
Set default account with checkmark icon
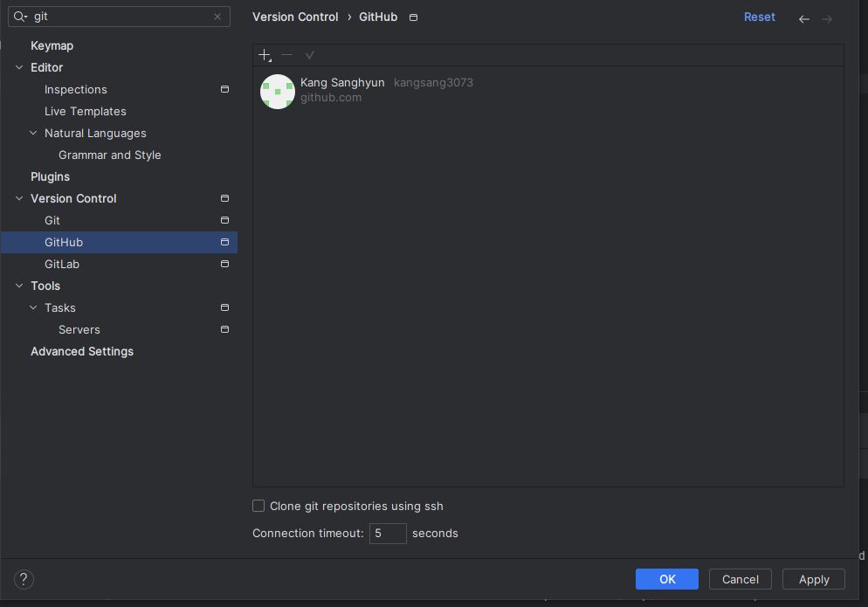[x=309, y=55]
